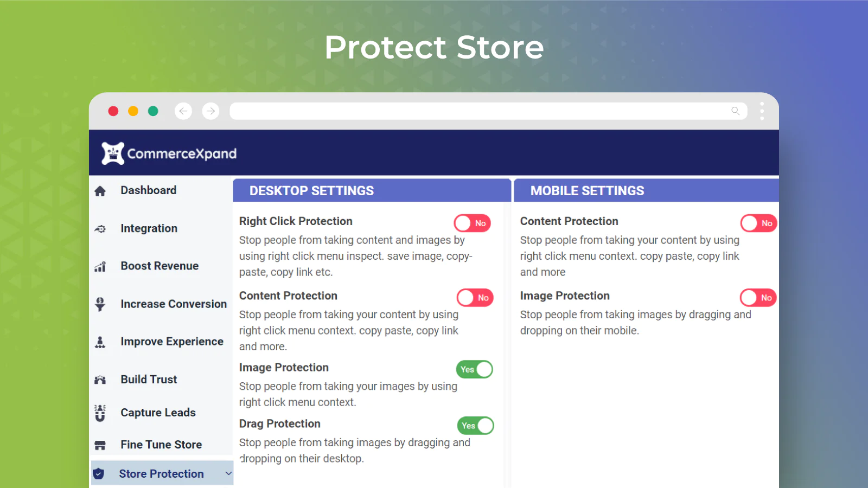Click the Dashboard home icon

100,191
